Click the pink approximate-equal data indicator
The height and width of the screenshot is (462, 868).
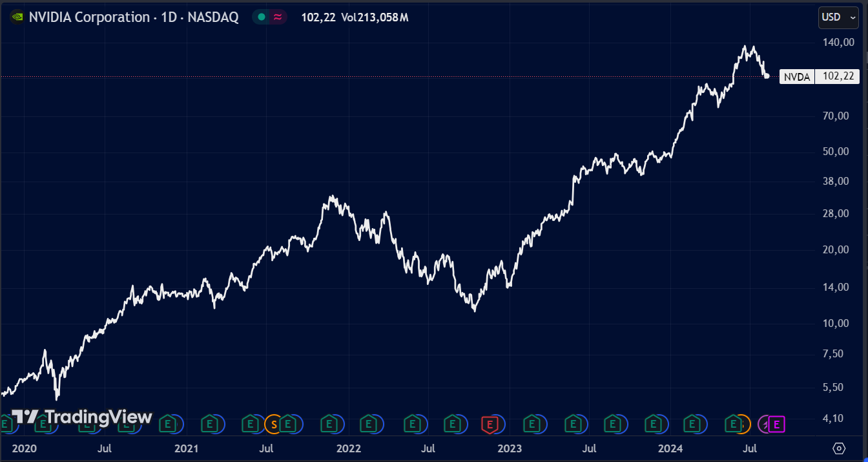[x=278, y=17]
